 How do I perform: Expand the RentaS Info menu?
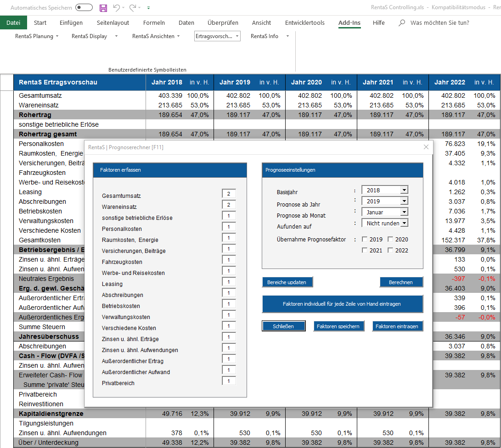click(270, 36)
